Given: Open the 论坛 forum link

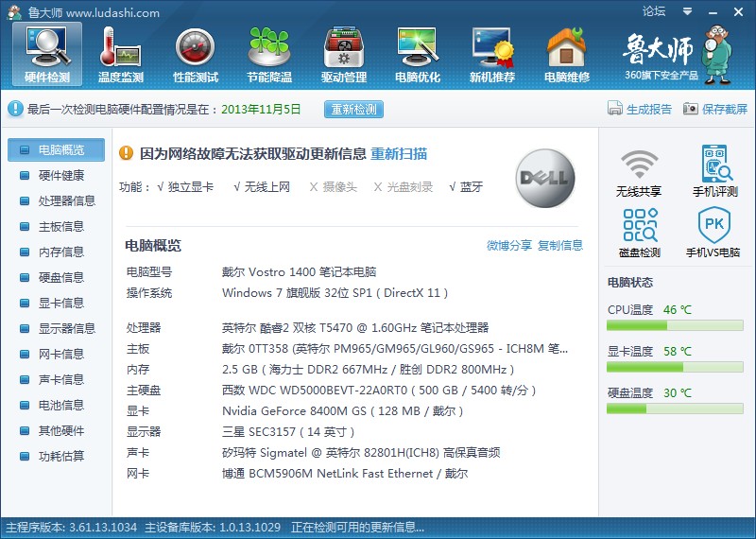Looking at the screenshot, I should click(654, 11).
